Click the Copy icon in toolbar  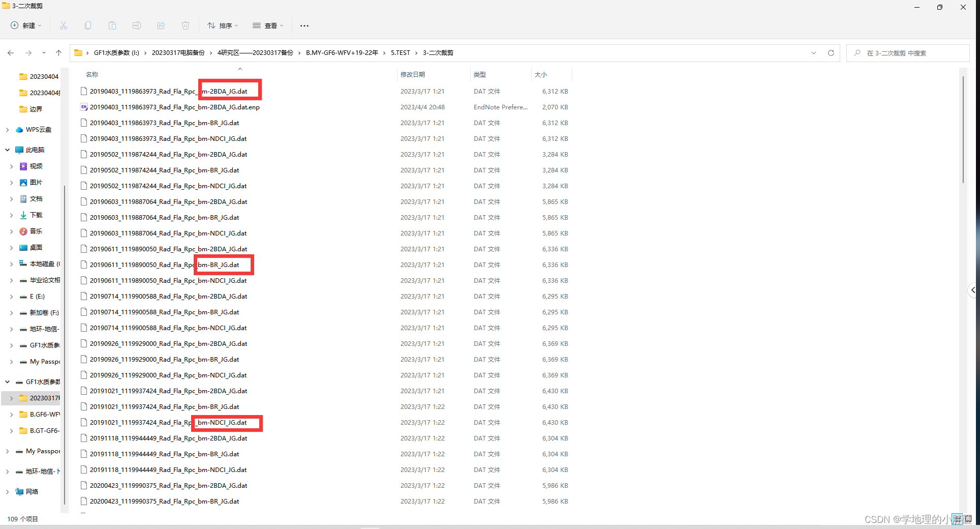click(88, 25)
